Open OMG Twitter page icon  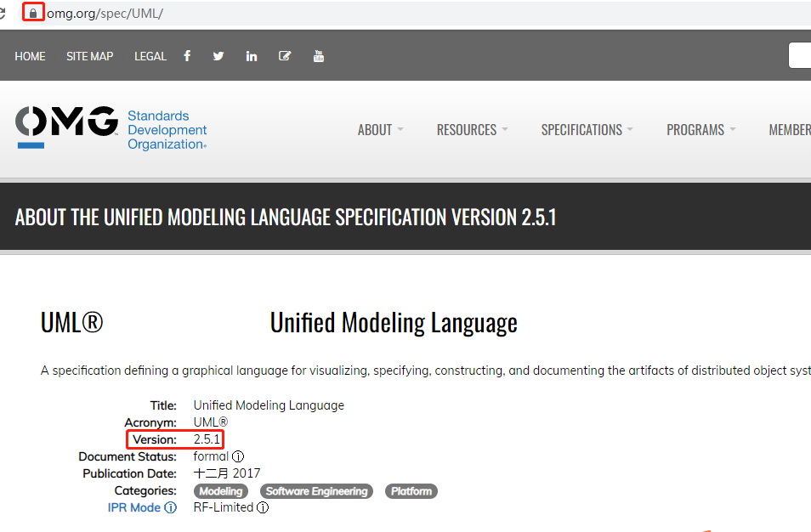[x=218, y=56]
